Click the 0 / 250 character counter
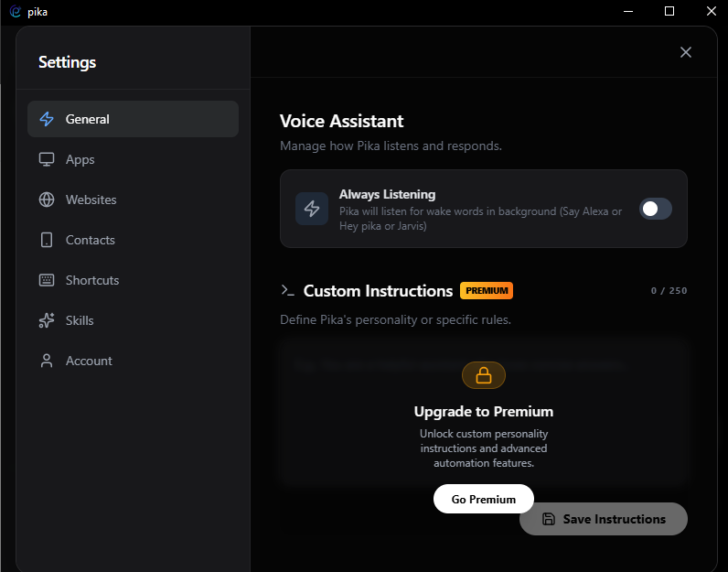 click(x=669, y=290)
